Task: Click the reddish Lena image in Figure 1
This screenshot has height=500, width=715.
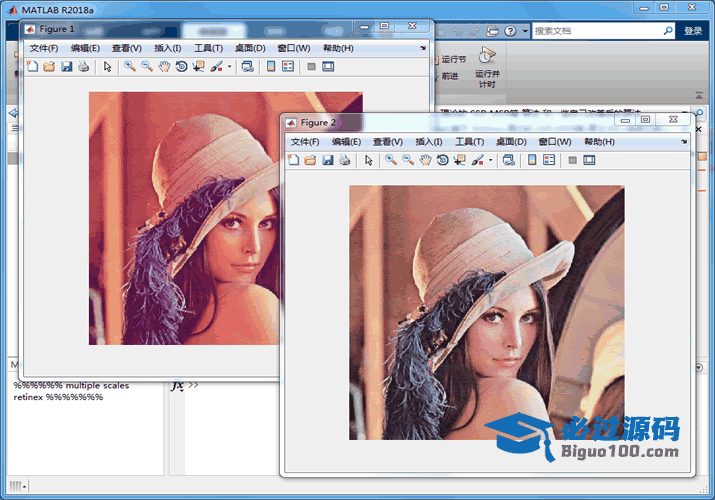Action: click(184, 218)
